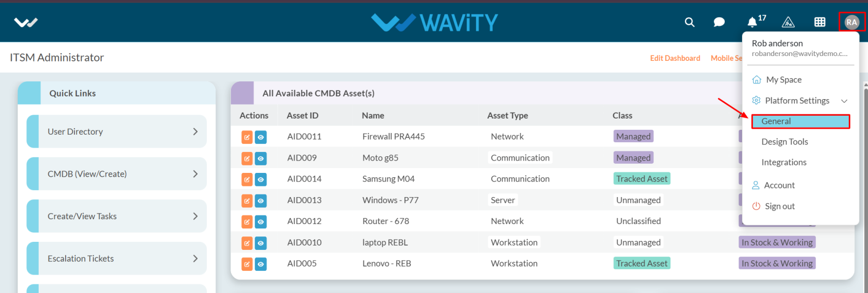Select the laptop REBL name cell
The image size is (868, 293).
tap(385, 242)
